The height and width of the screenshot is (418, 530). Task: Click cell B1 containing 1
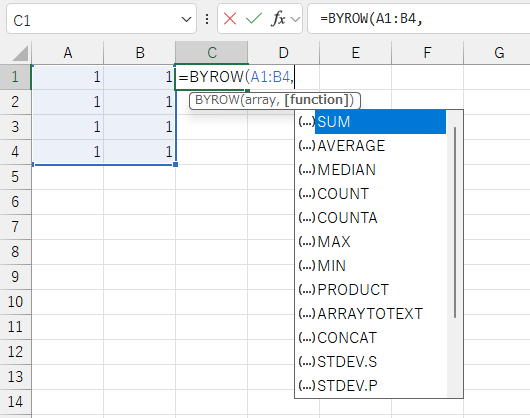coord(140,77)
